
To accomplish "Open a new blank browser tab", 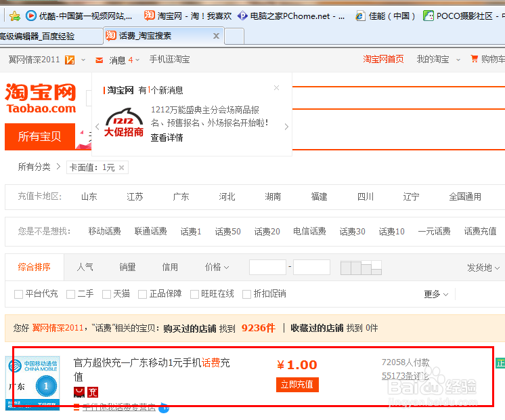I will (234, 36).
